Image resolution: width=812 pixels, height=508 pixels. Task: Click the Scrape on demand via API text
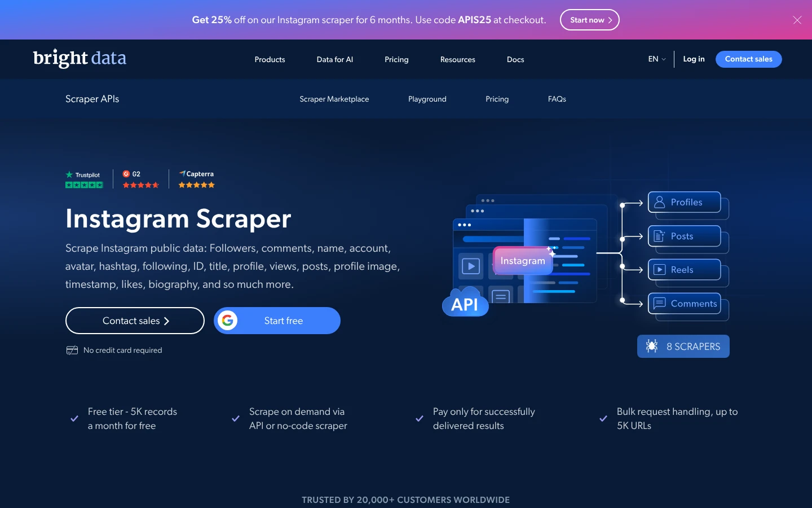click(298, 419)
